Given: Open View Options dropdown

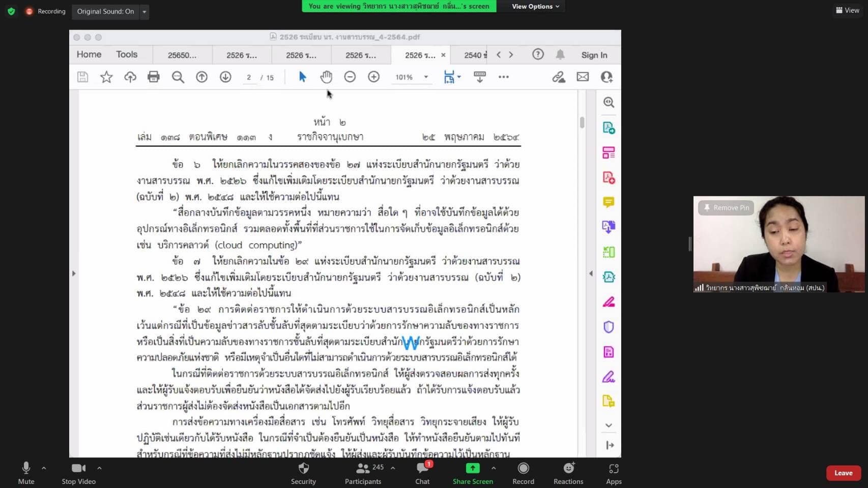Looking at the screenshot, I should (535, 7).
